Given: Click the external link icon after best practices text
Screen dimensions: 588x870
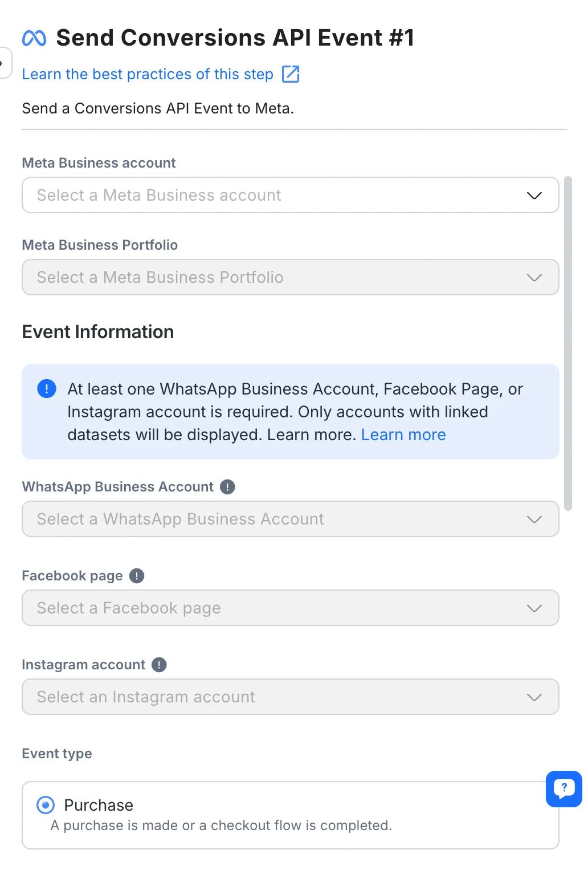Looking at the screenshot, I should tap(291, 74).
